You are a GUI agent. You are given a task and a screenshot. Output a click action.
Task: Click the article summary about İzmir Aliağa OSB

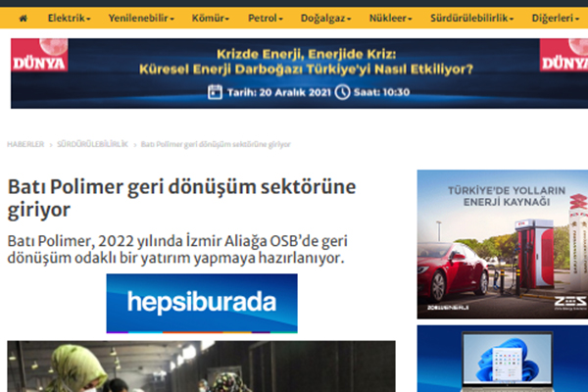point(177,250)
